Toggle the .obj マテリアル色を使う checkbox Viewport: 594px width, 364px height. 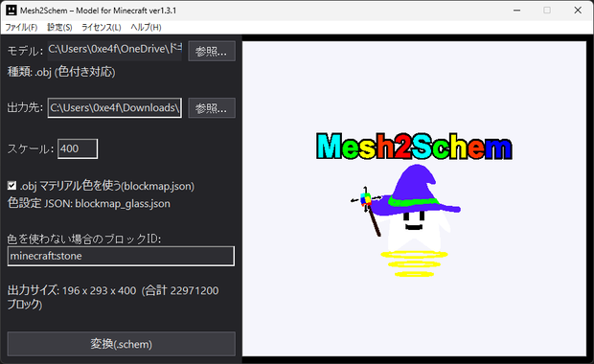click(12, 186)
